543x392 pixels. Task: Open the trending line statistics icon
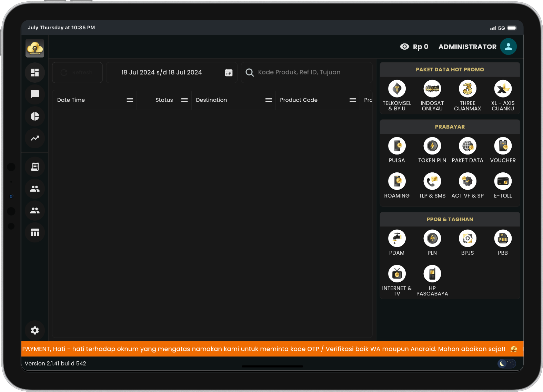35,138
